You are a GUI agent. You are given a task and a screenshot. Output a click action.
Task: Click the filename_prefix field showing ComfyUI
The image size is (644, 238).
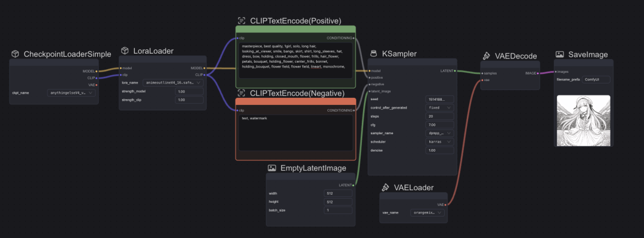tap(596, 80)
